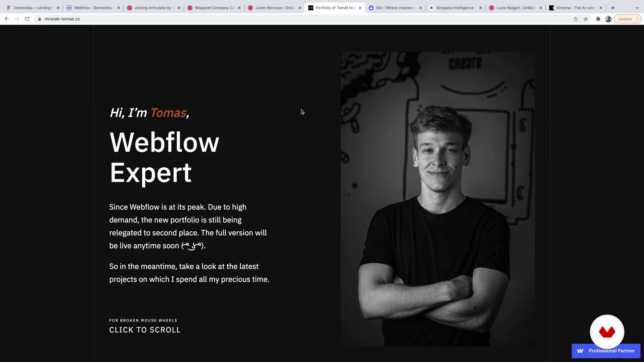Click the share page icon
Image resolution: width=644 pixels, height=362 pixels.
(576, 19)
